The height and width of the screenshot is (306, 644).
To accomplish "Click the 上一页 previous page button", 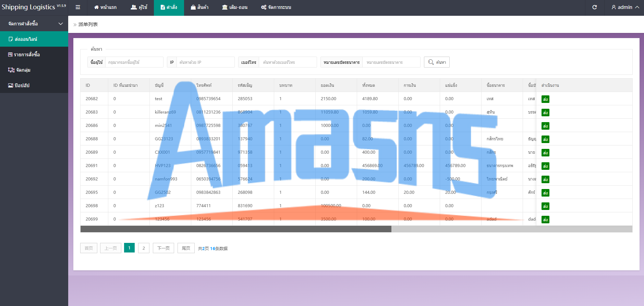I will click(111, 248).
